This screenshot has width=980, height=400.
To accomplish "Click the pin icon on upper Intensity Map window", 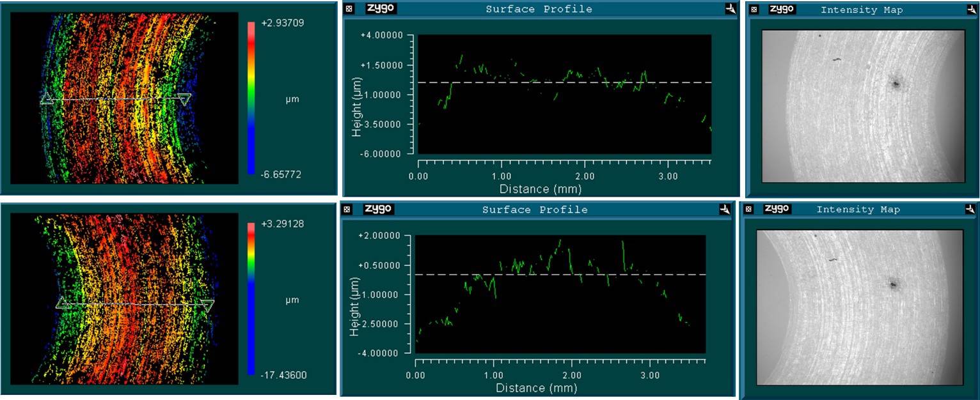I will pyautogui.click(x=972, y=10).
